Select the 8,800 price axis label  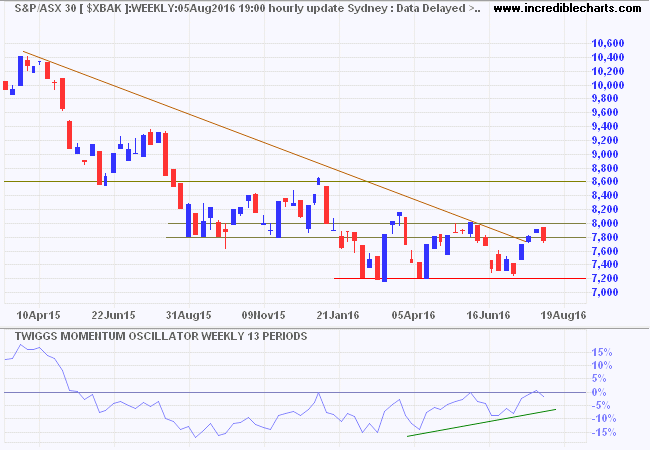(607, 167)
